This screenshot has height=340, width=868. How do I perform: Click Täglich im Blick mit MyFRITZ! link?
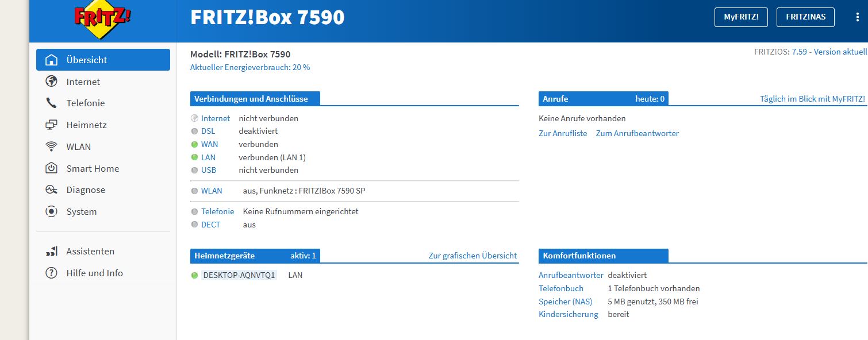(812, 99)
